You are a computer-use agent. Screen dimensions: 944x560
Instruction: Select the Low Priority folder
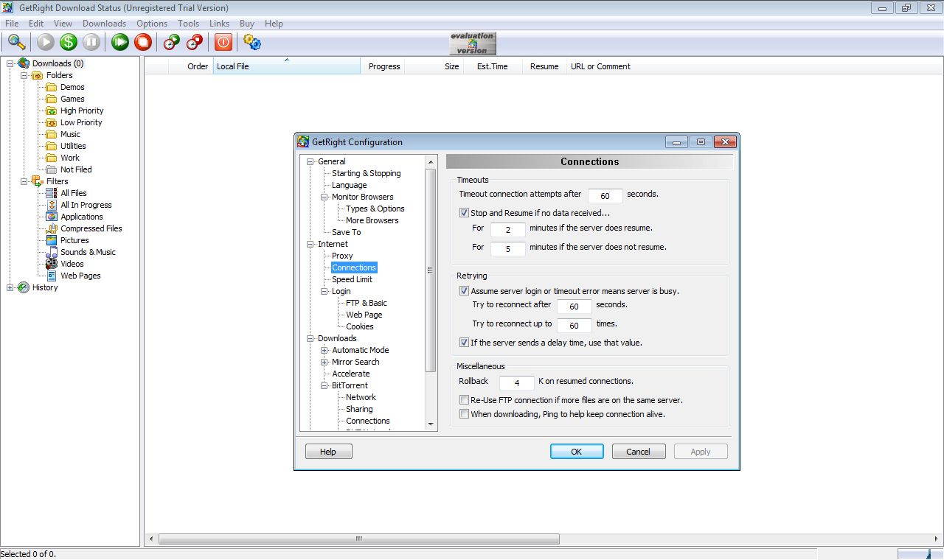(x=81, y=122)
